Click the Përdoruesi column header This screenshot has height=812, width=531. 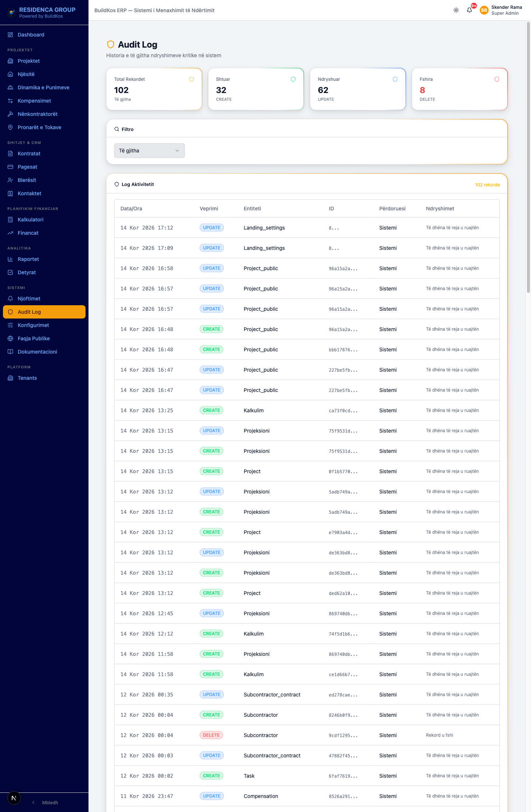[392, 209]
